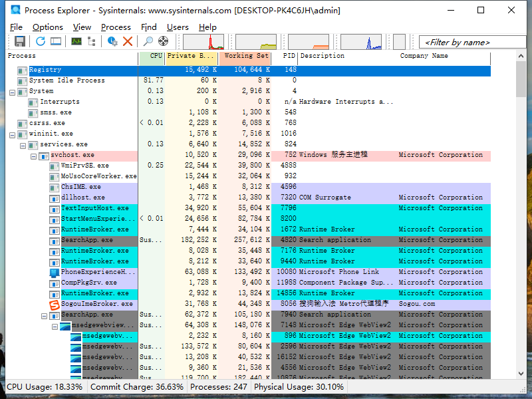The image size is (532, 399).
Task: Click the Find handle or DLL icon
Action: (x=148, y=41)
